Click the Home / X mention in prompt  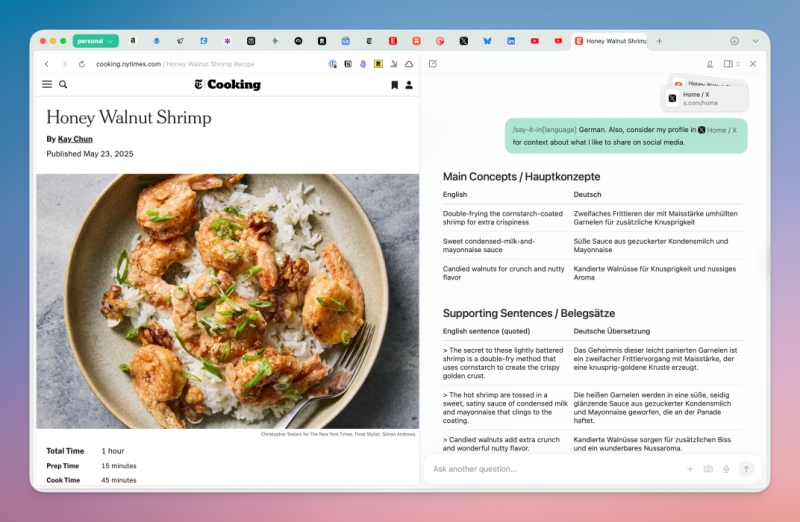click(717, 130)
